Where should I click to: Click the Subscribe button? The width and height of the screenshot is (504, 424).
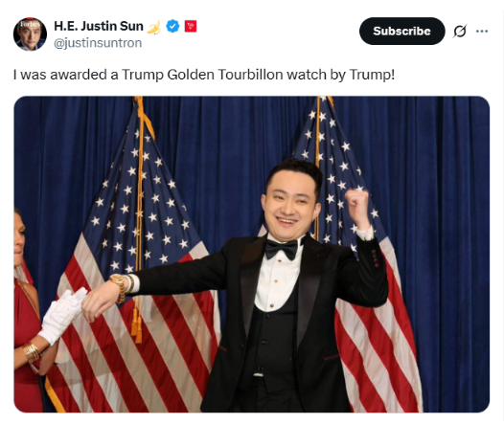401,32
